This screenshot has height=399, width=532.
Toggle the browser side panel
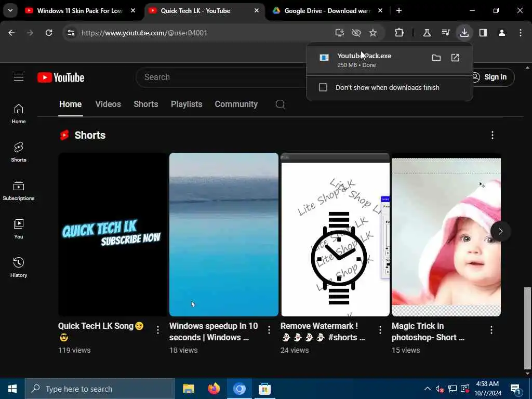(483, 33)
